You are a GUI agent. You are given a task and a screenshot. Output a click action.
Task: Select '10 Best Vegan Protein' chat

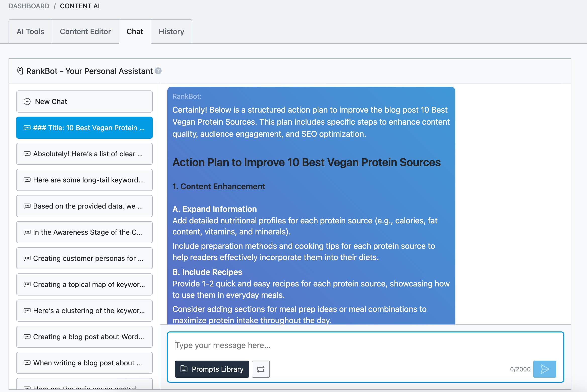point(84,128)
